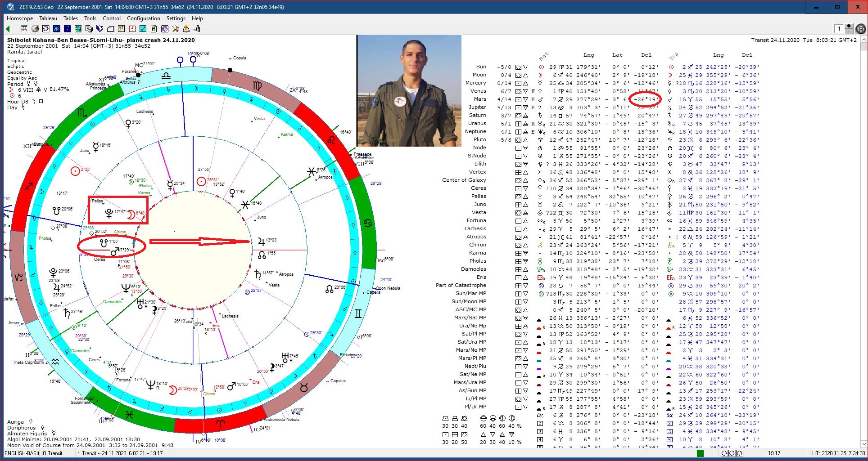Open the crossed tools settings icon

(x=176, y=29)
